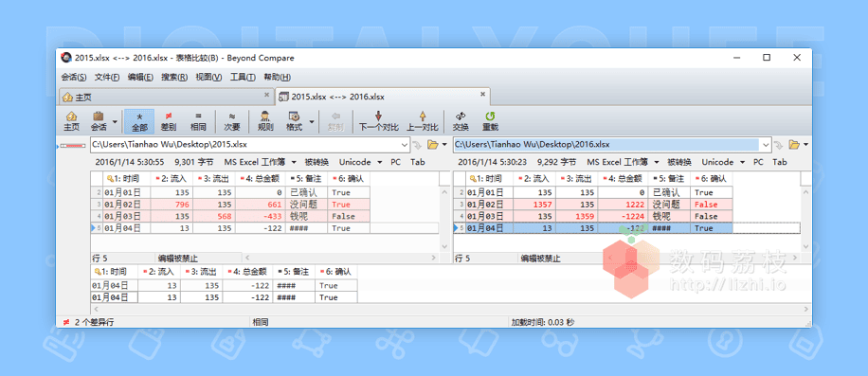Select left cell -433 in 01月03日 row
This screenshot has height=376, width=868.
click(261, 216)
